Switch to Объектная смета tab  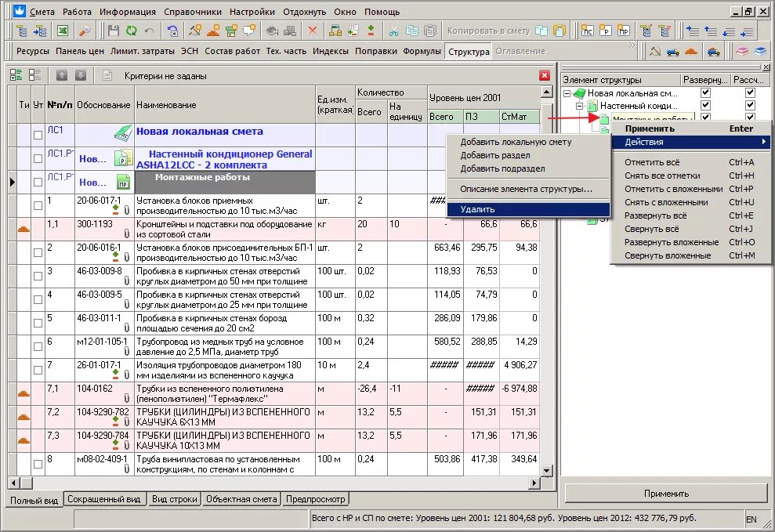click(241, 499)
